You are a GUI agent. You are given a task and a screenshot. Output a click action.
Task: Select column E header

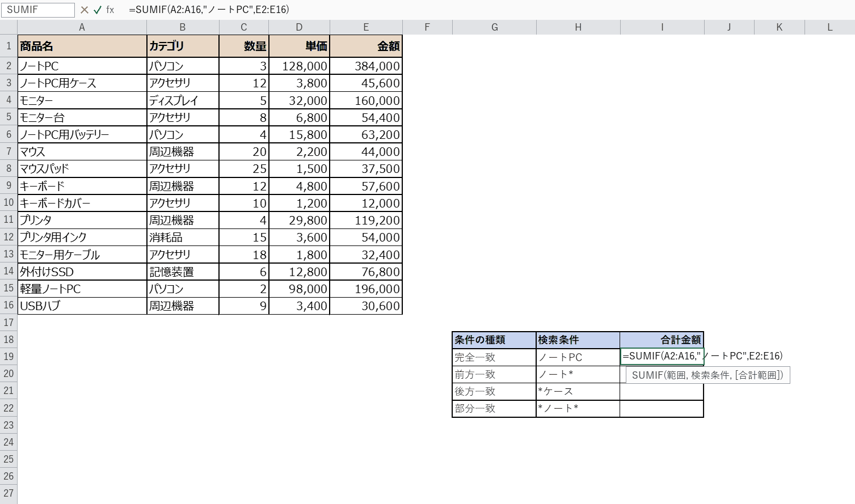pos(366,27)
